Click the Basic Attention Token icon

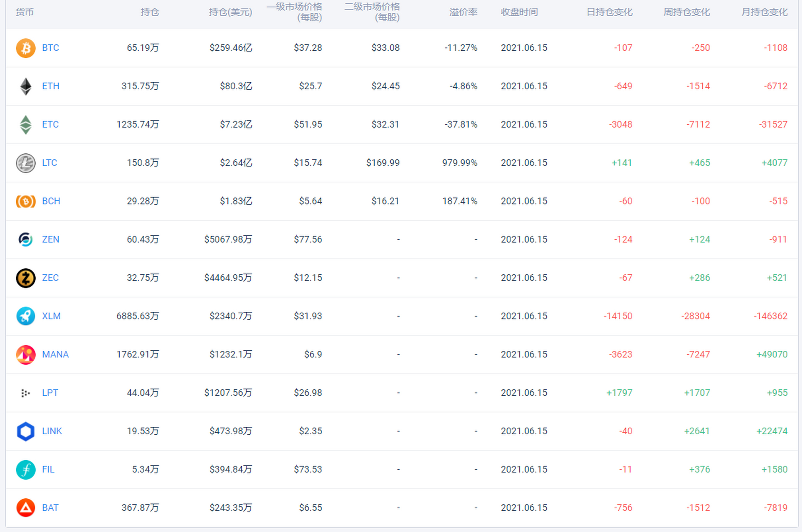tap(25, 508)
